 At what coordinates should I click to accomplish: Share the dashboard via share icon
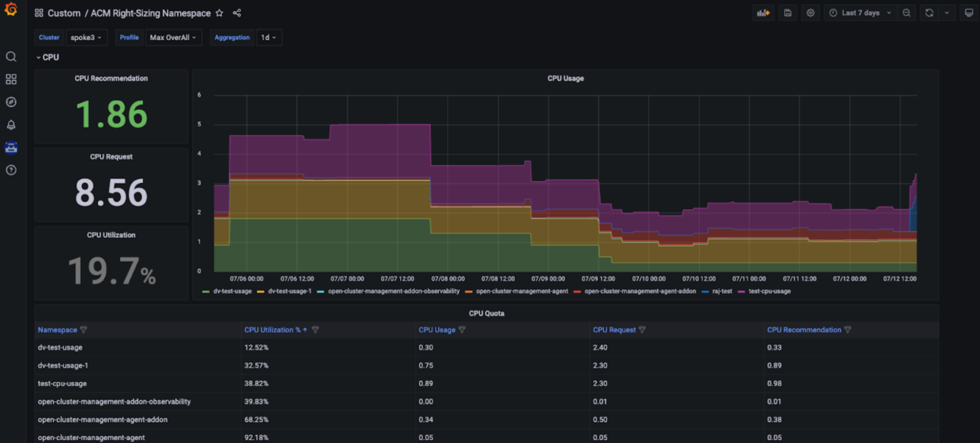(x=237, y=13)
